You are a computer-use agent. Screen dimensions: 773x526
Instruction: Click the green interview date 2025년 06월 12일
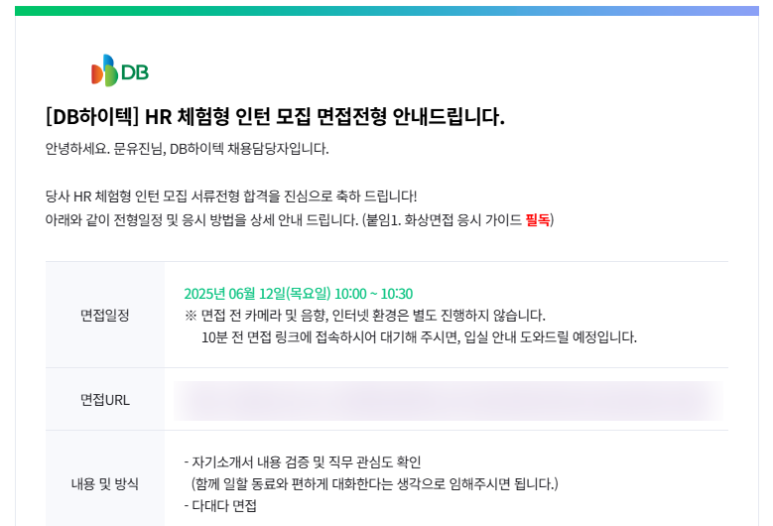[257, 294]
